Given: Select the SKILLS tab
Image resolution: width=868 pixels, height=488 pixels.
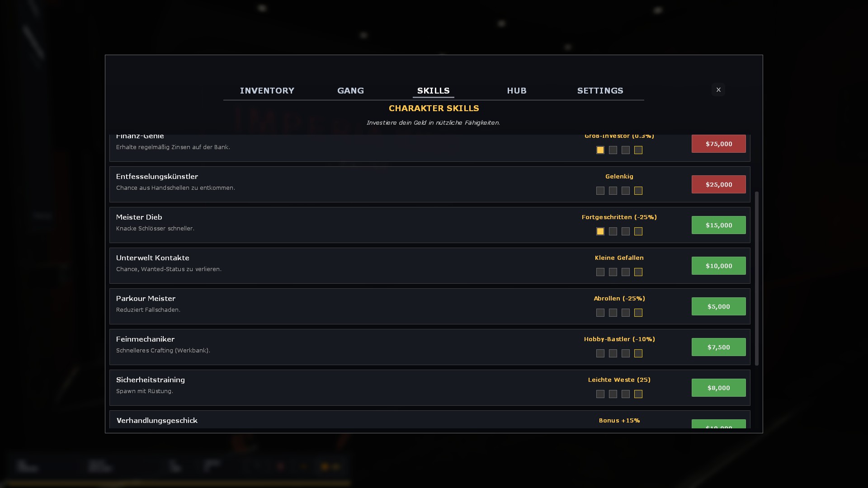Looking at the screenshot, I should (x=434, y=90).
